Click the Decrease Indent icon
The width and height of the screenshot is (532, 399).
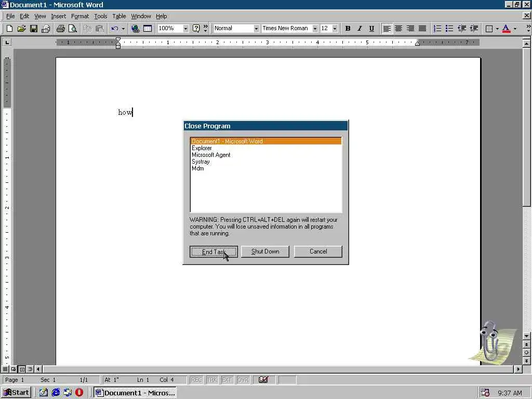coord(462,29)
